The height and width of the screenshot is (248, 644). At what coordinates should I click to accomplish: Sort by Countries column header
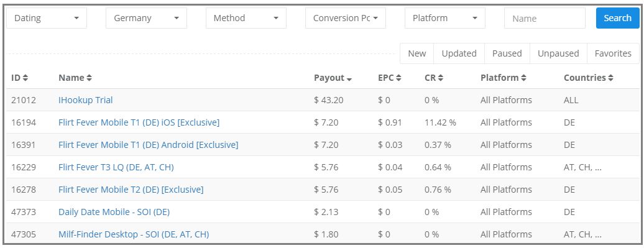588,78
